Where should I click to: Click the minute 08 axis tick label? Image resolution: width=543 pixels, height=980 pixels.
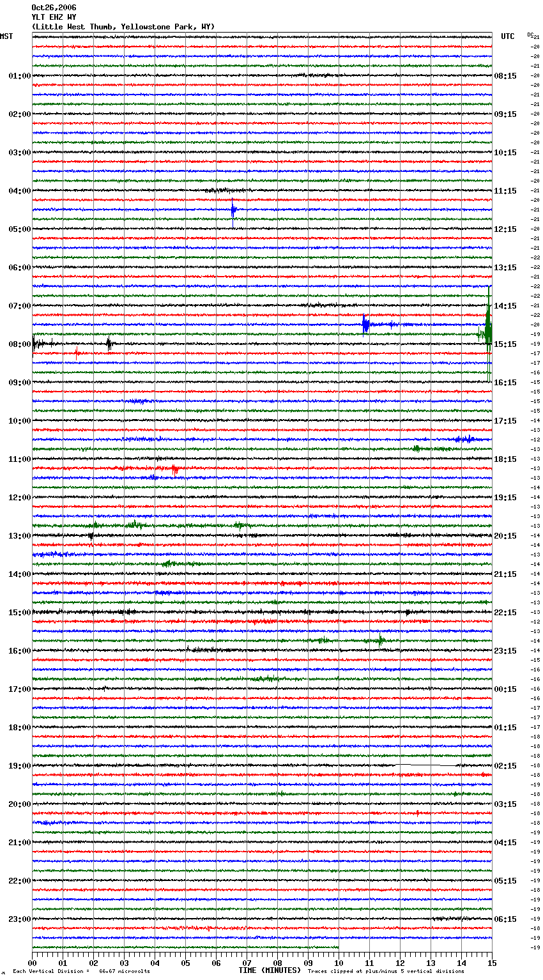tap(277, 963)
